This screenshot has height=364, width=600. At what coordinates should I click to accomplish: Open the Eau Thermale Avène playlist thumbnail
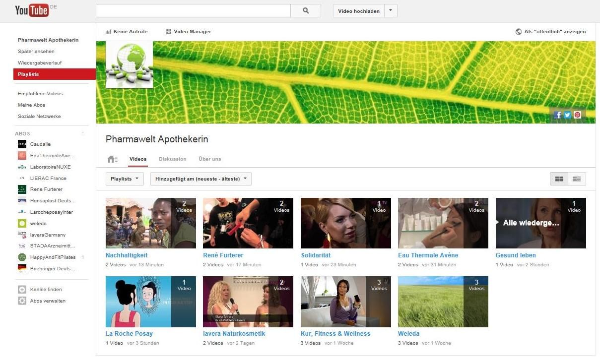(x=443, y=223)
